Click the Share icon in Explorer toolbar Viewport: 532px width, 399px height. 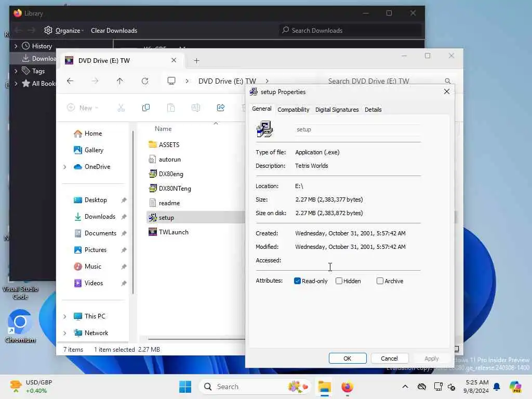coord(220,108)
